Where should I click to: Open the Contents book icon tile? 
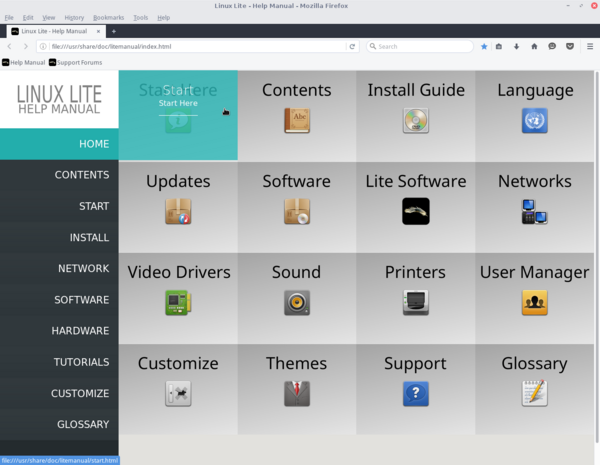pos(297,121)
